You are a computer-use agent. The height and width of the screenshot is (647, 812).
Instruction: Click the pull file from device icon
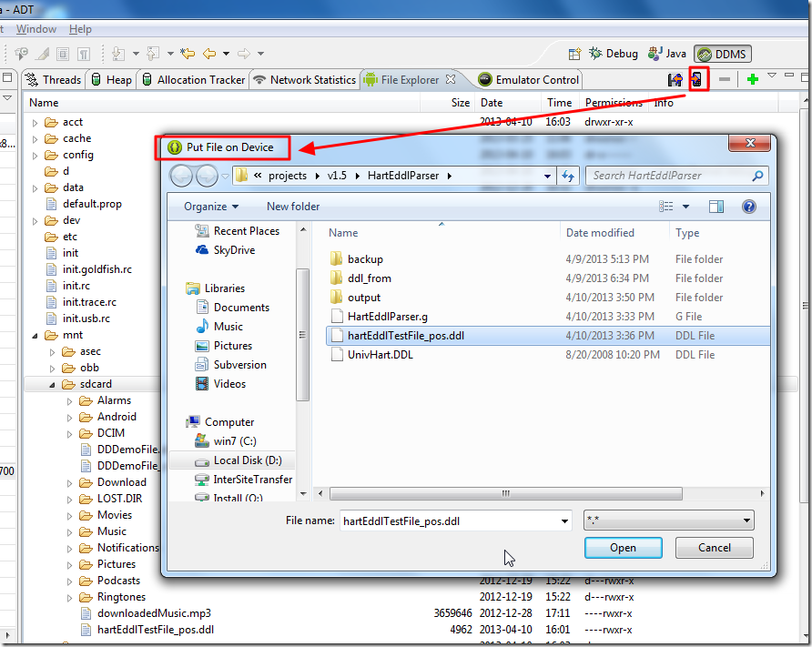click(x=675, y=80)
